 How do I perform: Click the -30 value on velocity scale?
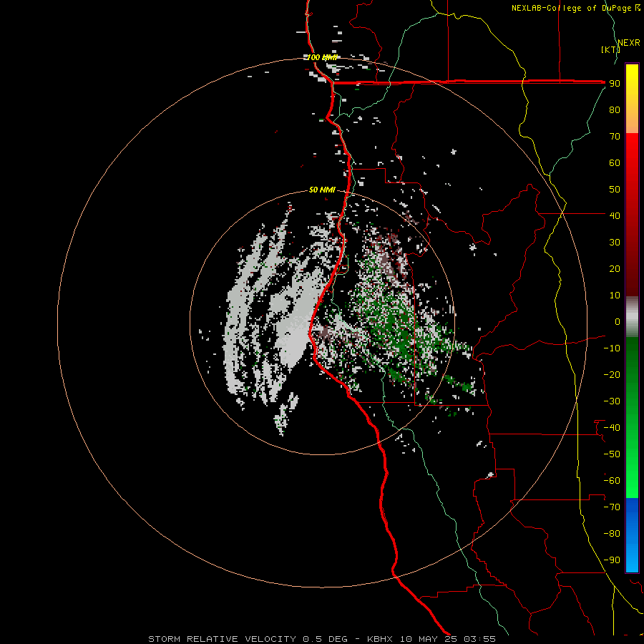tap(612, 401)
